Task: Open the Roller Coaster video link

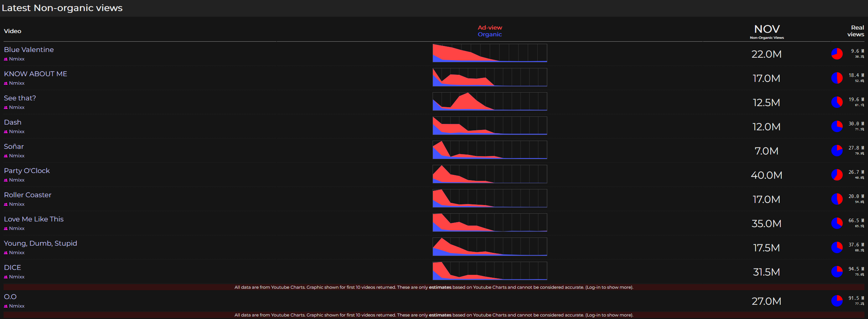Action: 28,195
